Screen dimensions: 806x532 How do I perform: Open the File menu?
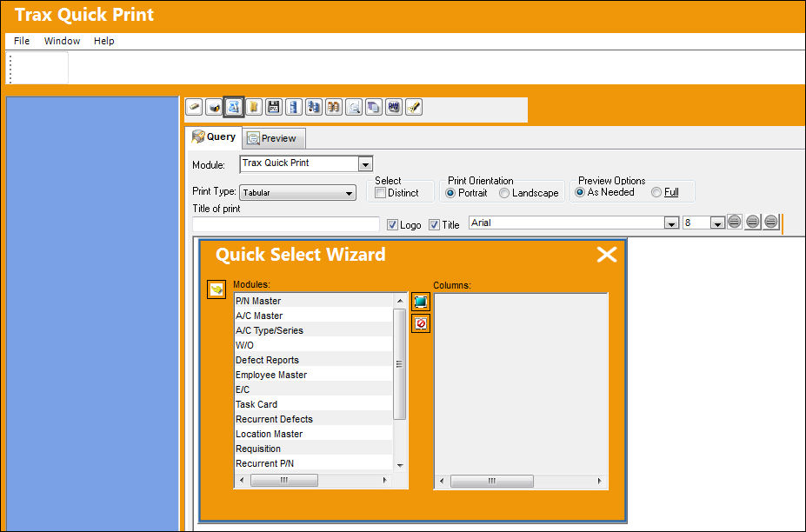22,41
